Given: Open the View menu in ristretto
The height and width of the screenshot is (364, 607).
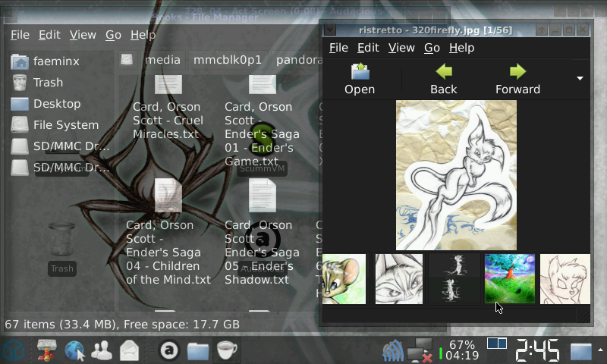Looking at the screenshot, I should click(x=400, y=48).
